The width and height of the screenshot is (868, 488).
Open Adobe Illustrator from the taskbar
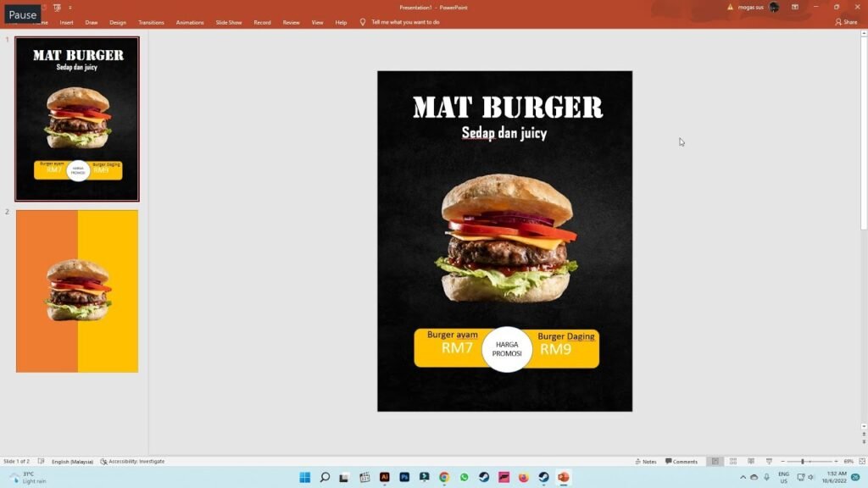coord(384,477)
